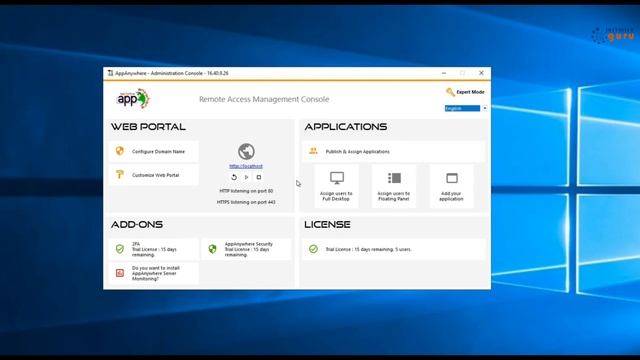Click Add your application label
Viewport: 640px width, 360px height.
pyautogui.click(x=451, y=196)
